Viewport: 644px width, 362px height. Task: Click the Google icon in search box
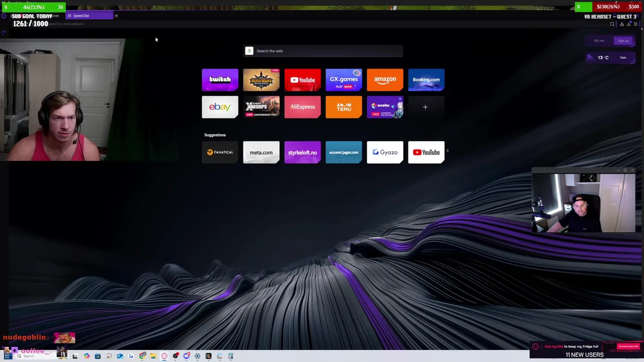(x=249, y=51)
